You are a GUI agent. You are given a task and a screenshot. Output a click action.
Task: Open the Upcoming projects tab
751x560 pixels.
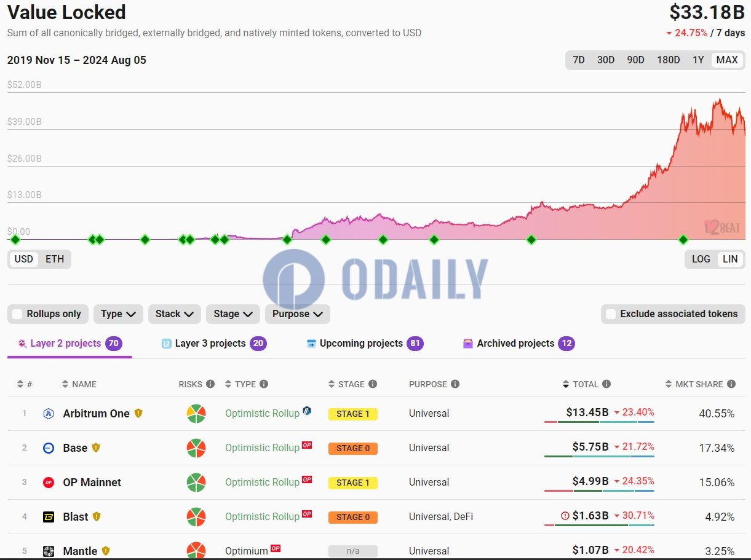click(x=365, y=344)
